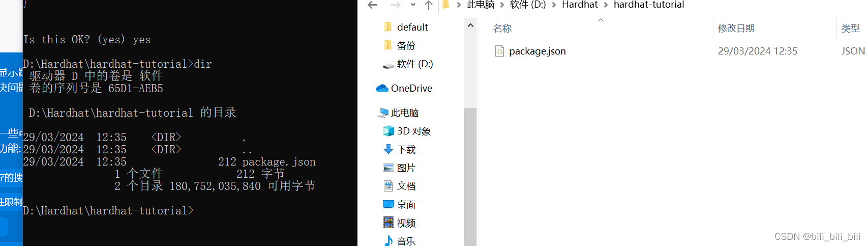The height and width of the screenshot is (246, 868).
Task: Sort files by the 名称 column header
Action: tap(502, 29)
